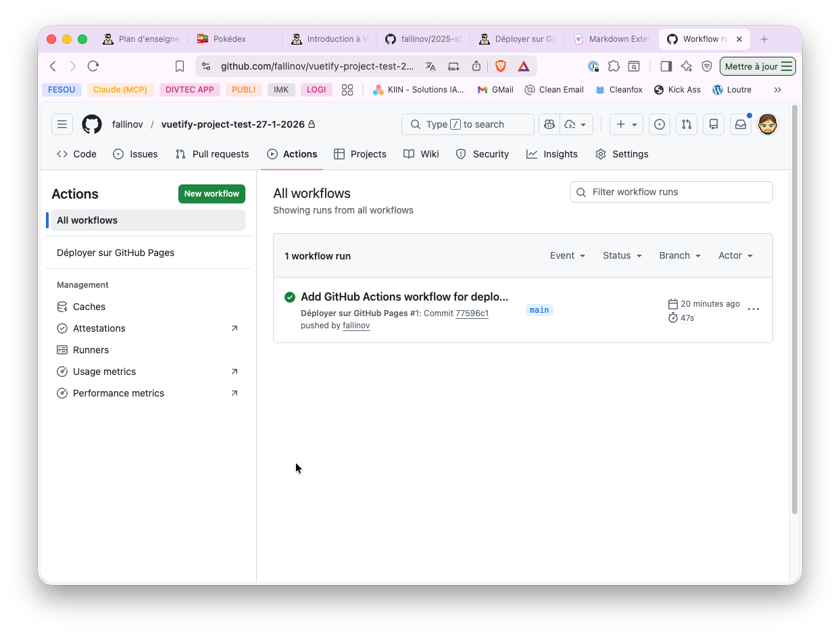This screenshot has width=840, height=635.
Task: Click the New workflow button
Action: click(212, 194)
